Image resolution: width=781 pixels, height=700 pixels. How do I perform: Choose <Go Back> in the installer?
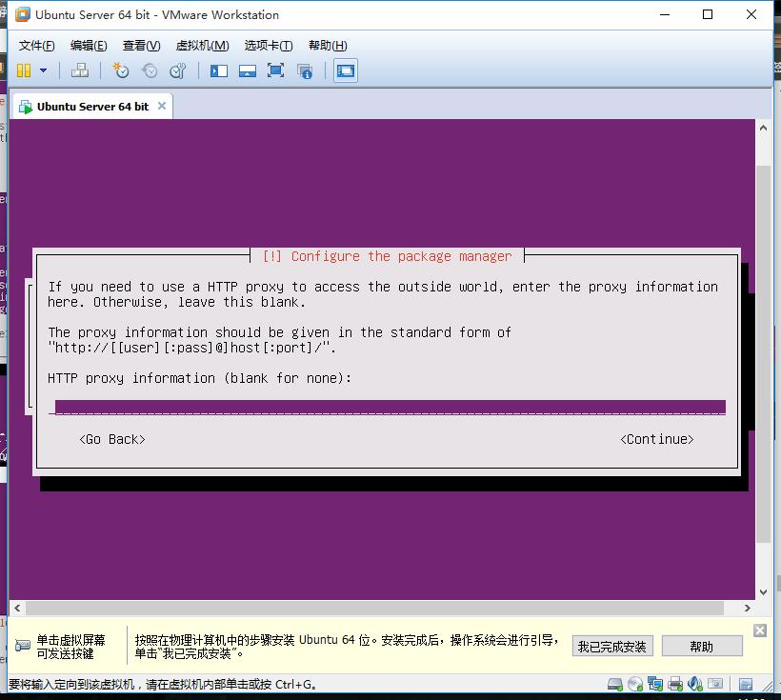pos(112,439)
